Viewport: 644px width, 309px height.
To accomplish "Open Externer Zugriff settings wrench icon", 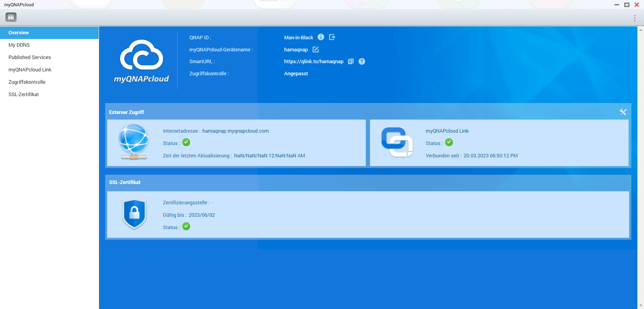I will coord(623,112).
